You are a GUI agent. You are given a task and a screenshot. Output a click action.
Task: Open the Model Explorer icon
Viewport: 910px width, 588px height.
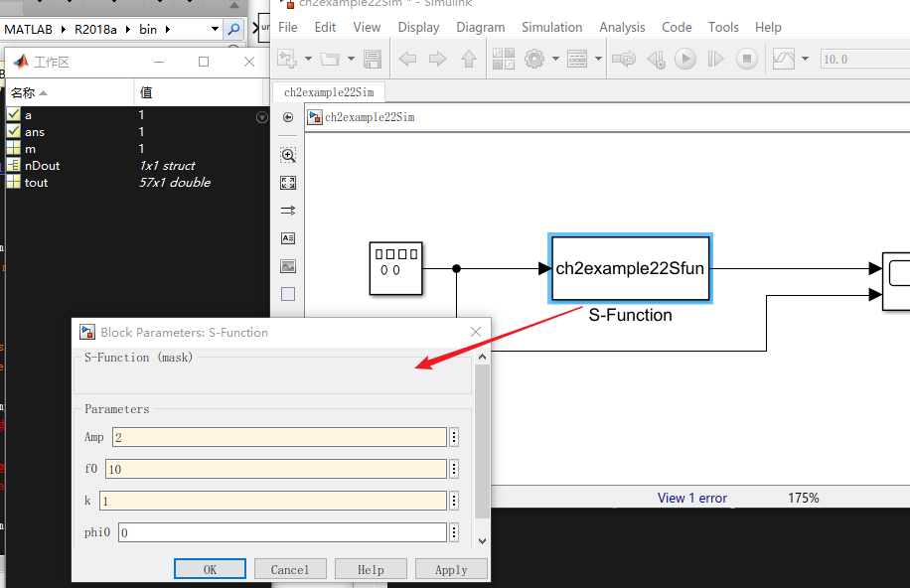577,59
